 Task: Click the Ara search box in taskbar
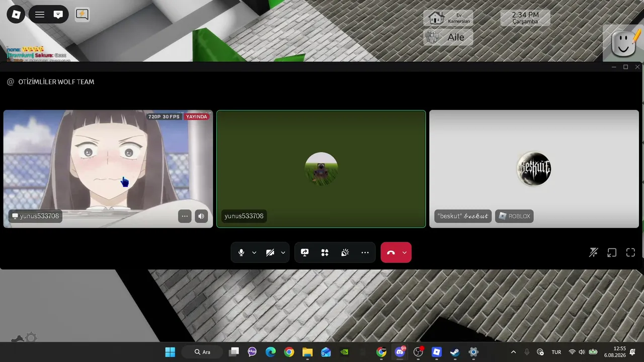coord(203,352)
